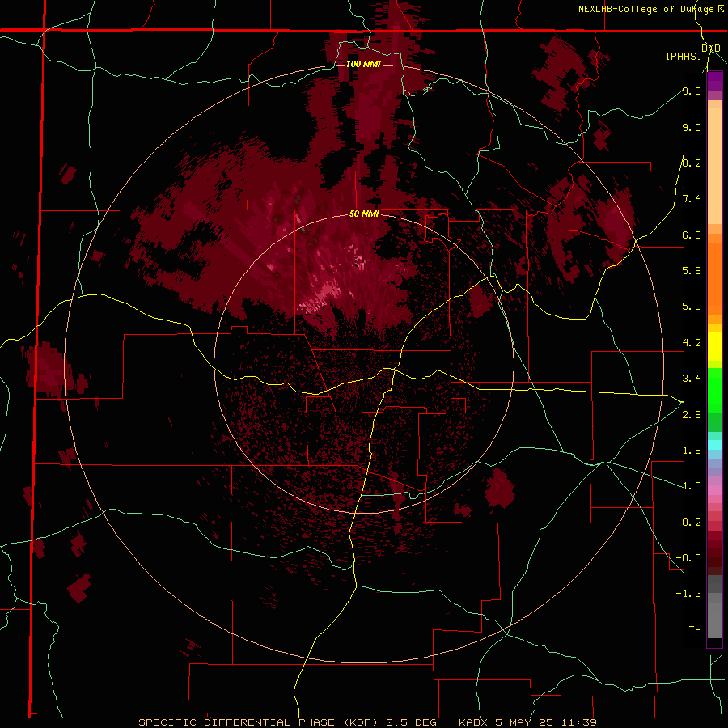728x728 pixels.
Task: Click the 4.2 legend value
Action: (x=692, y=343)
